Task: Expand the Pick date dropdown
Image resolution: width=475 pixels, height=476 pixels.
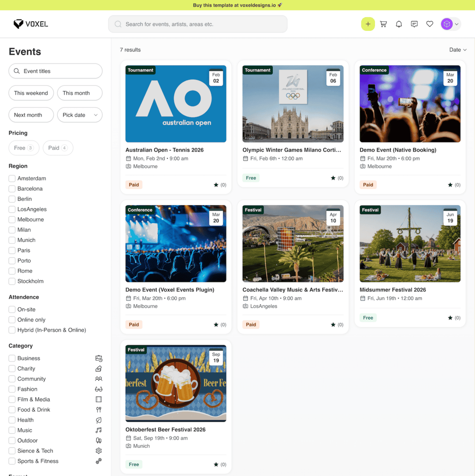Action: point(80,115)
